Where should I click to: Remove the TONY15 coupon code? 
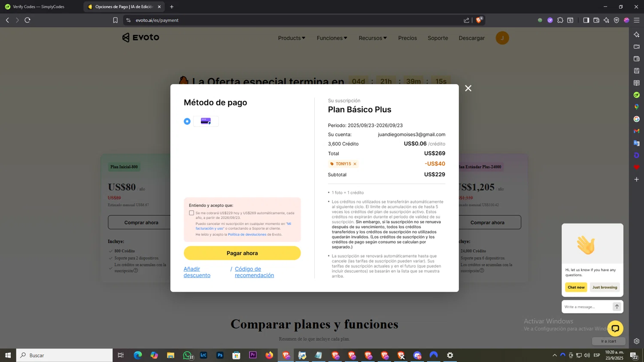coord(355,164)
